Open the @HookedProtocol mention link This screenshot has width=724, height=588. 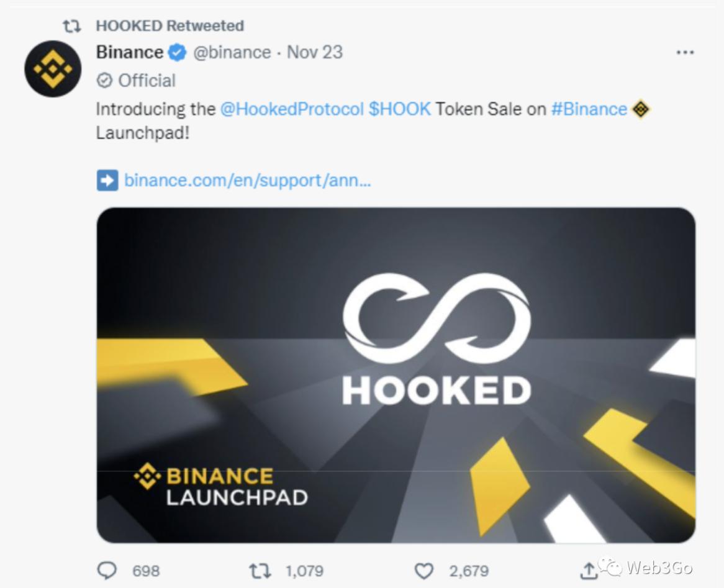(x=292, y=109)
